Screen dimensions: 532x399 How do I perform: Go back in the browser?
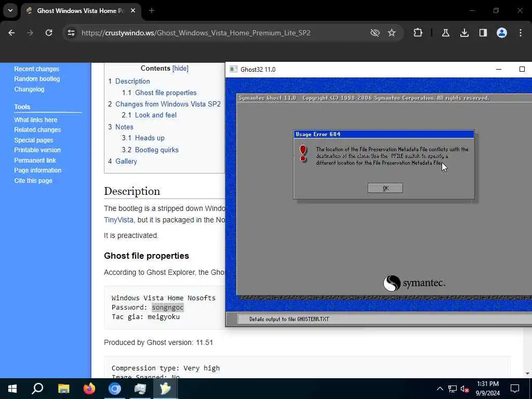[11, 33]
